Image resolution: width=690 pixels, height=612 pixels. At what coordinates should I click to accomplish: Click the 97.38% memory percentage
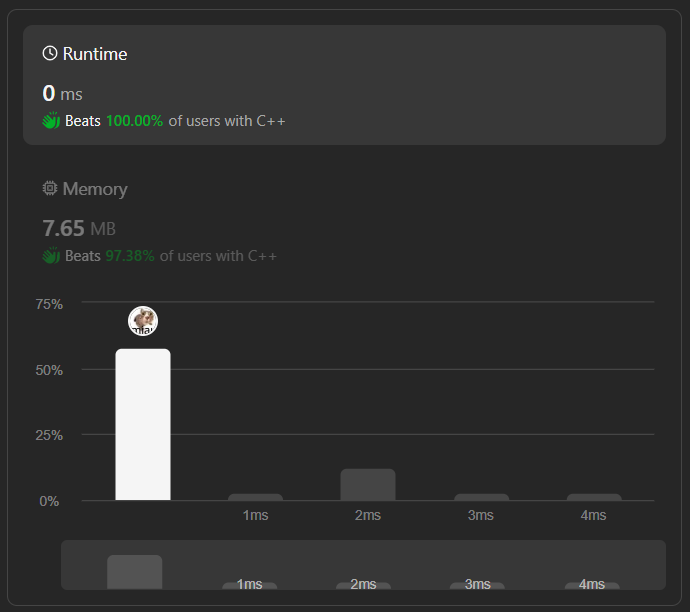click(130, 256)
